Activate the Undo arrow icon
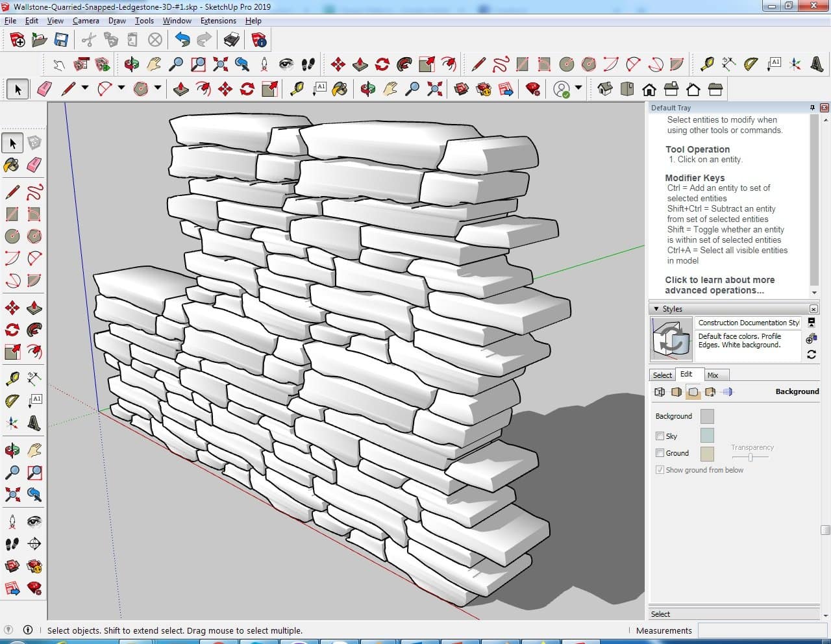Image resolution: width=831 pixels, height=644 pixels. point(182,40)
